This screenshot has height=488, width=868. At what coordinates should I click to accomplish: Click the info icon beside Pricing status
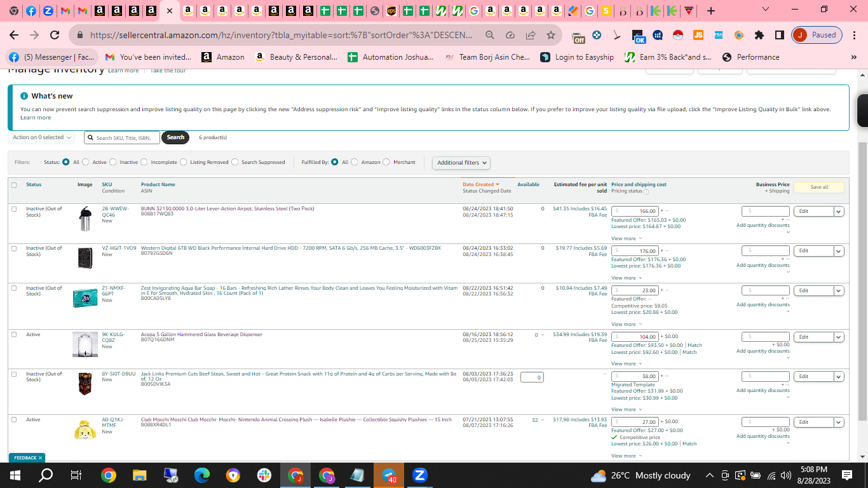(646, 191)
